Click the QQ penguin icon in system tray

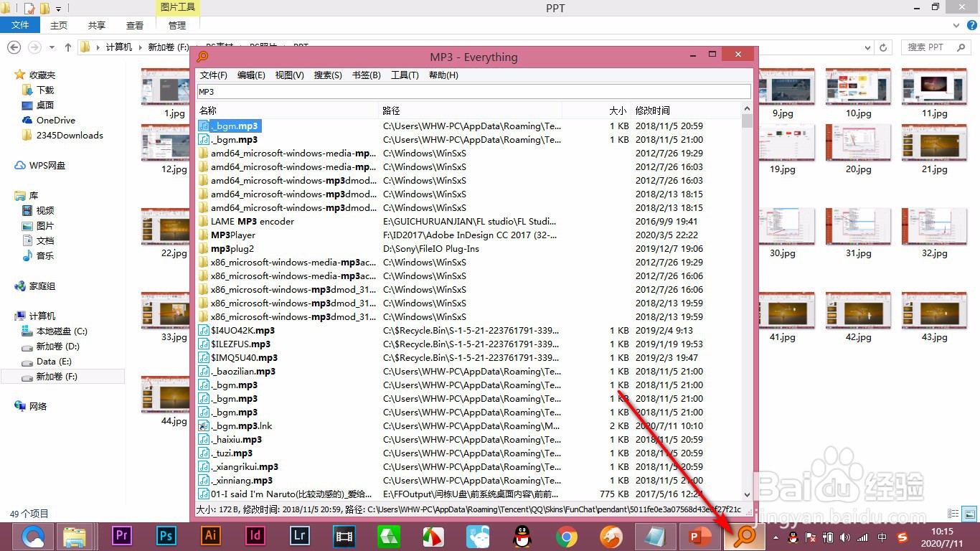[x=793, y=537]
